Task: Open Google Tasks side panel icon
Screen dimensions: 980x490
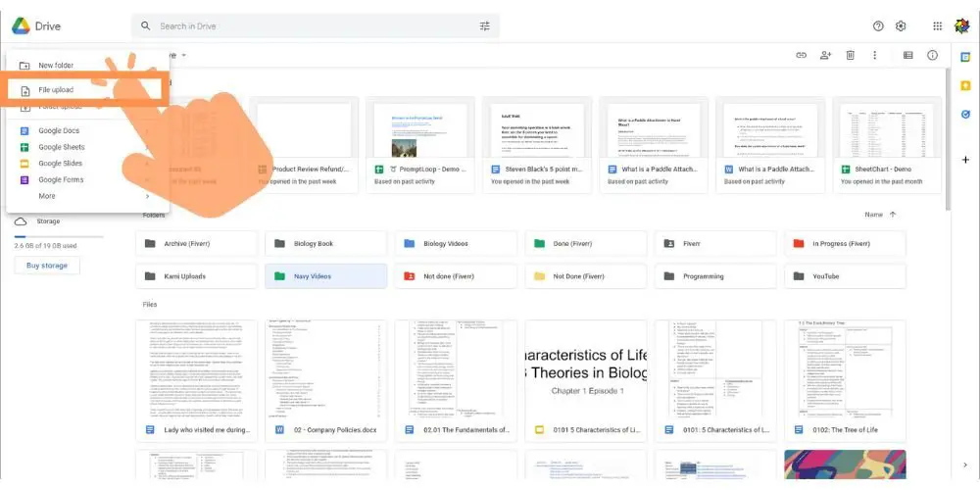Action: point(965,115)
